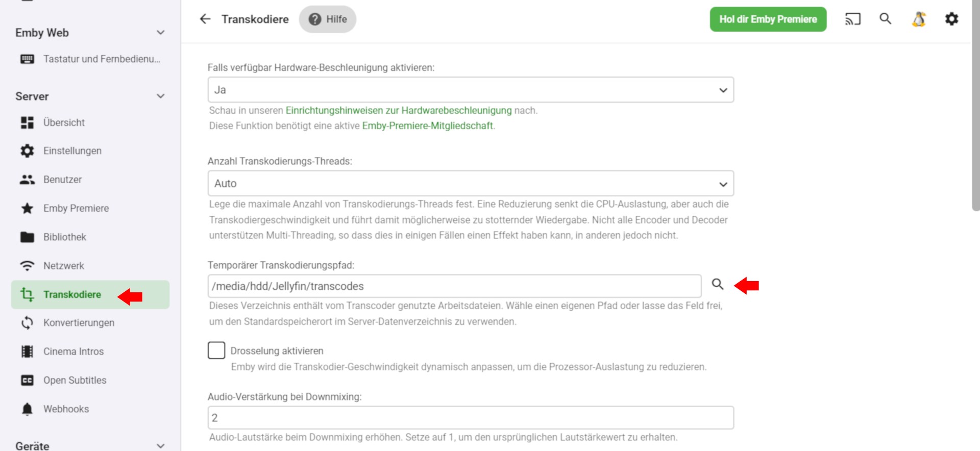Collapse the Server sidebar section

coord(161,96)
